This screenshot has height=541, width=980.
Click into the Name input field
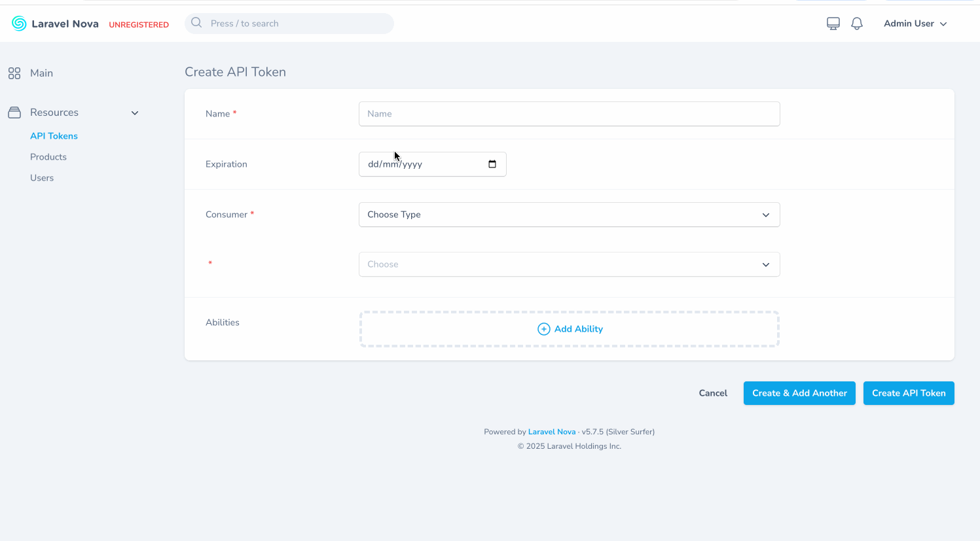pyautogui.click(x=569, y=113)
